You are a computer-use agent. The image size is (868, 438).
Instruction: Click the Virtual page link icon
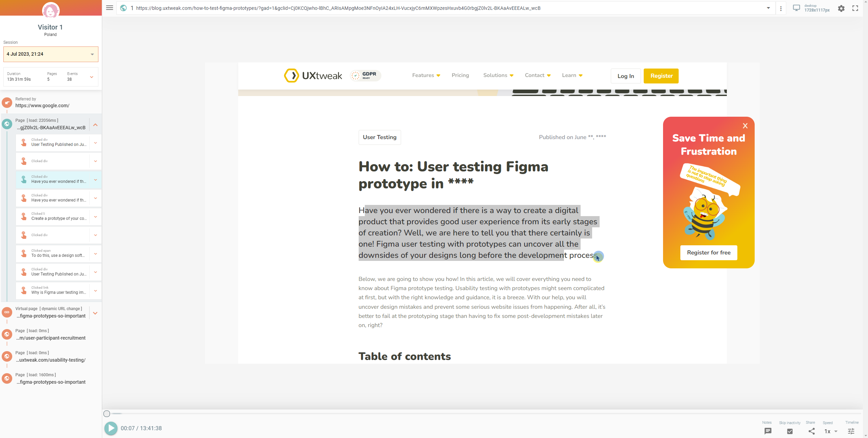click(7, 312)
